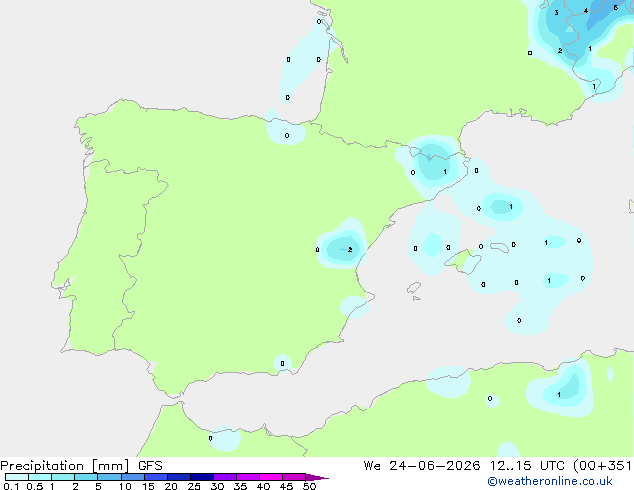Viewport: 634px width, 490px height.
Task: Click the 'GFS' model label
Action: (x=150, y=466)
